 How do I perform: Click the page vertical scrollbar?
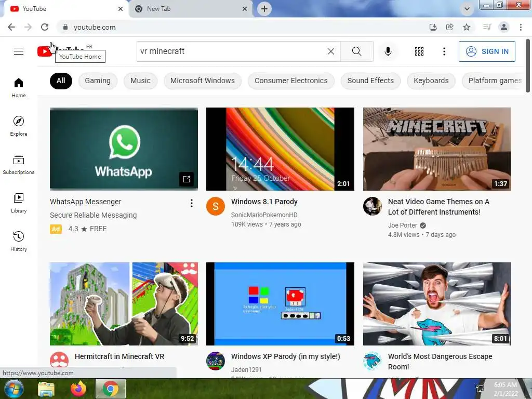(528, 65)
